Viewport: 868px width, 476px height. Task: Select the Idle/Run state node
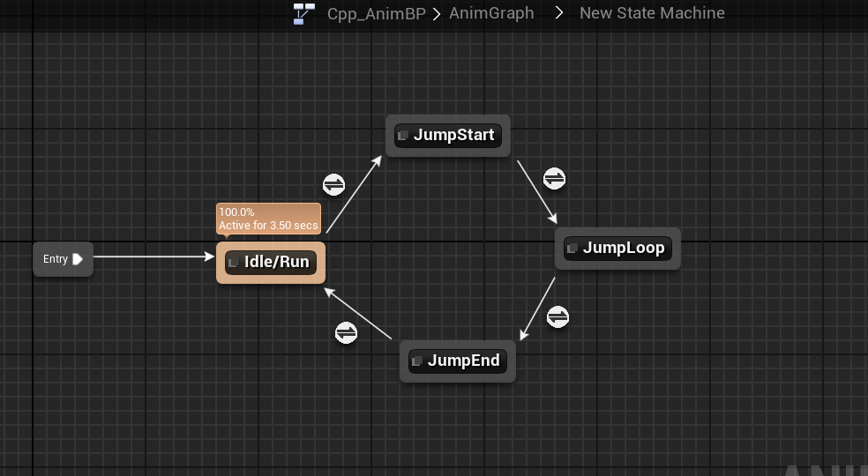click(x=271, y=263)
